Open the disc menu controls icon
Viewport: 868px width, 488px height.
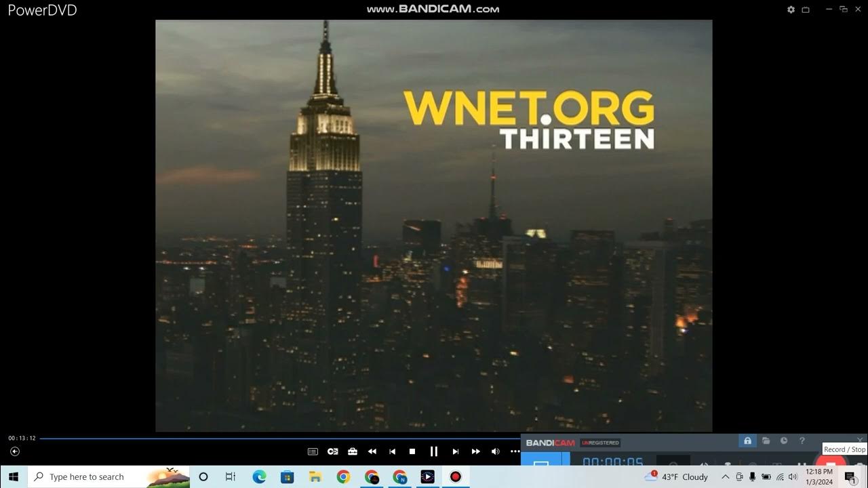point(333,451)
